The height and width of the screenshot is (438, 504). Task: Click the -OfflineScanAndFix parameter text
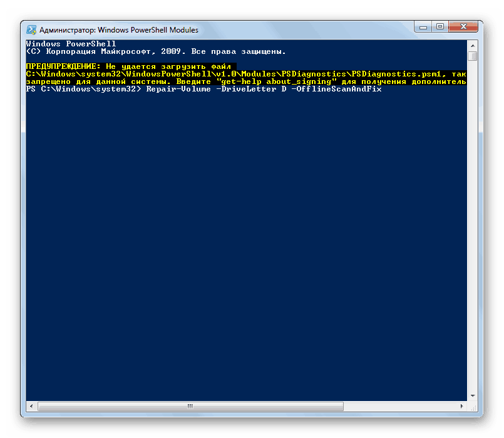pos(337,89)
